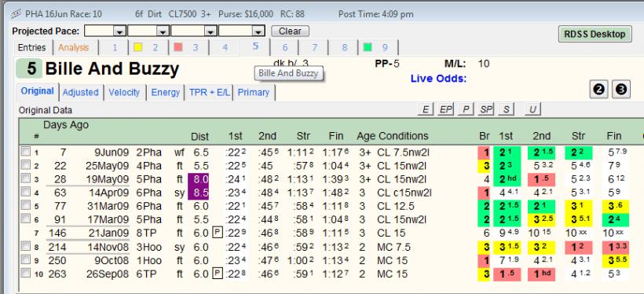Open the Energy data tab
Screen dimensions: 644x294
click(166, 93)
